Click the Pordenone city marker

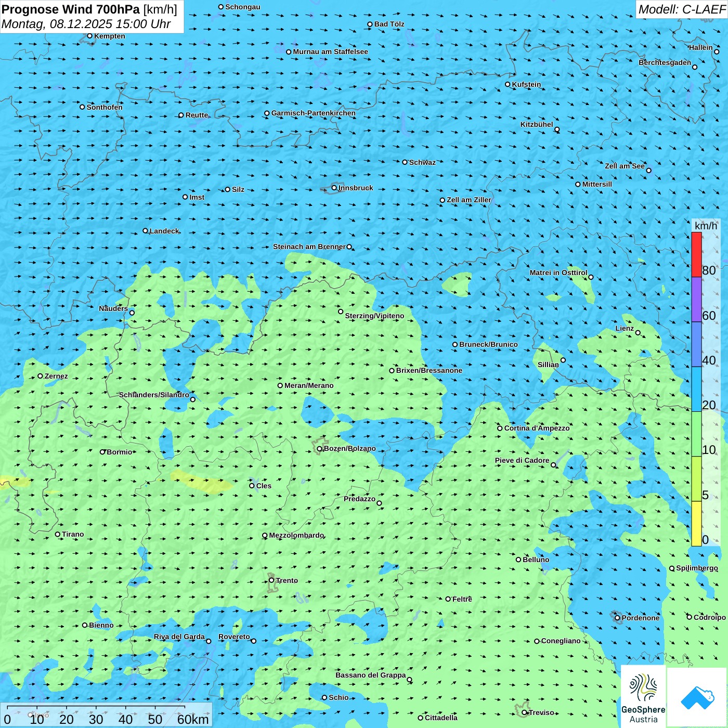(x=617, y=618)
